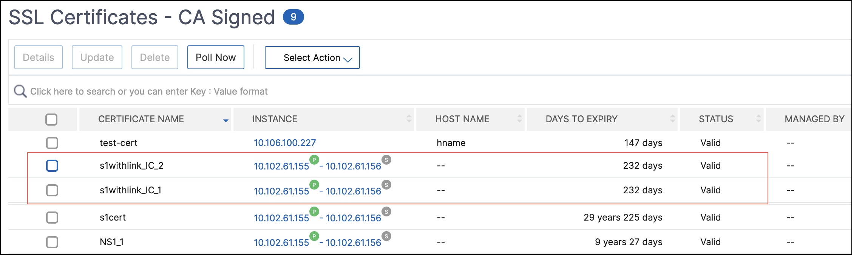Check the s1withlink_IC_2 row checkbox
Image resolution: width=868 pixels, height=255 pixels.
coord(52,166)
